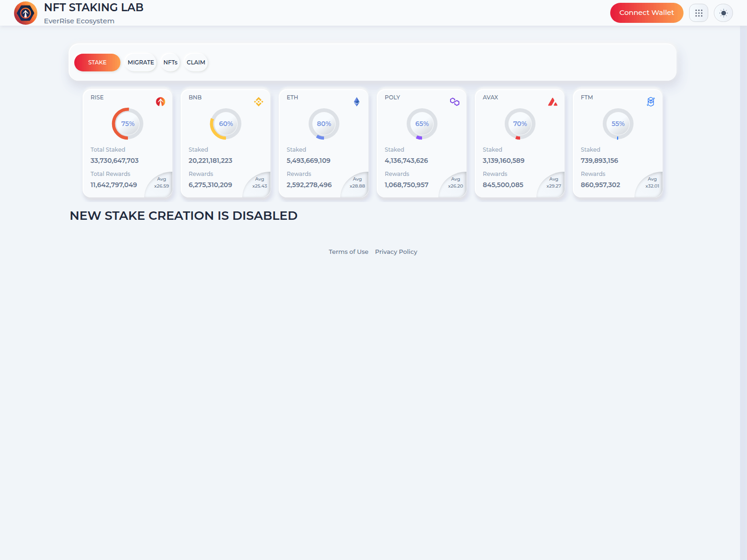Go to the CLAIM tab
Image resolution: width=747 pixels, height=560 pixels.
[196, 63]
